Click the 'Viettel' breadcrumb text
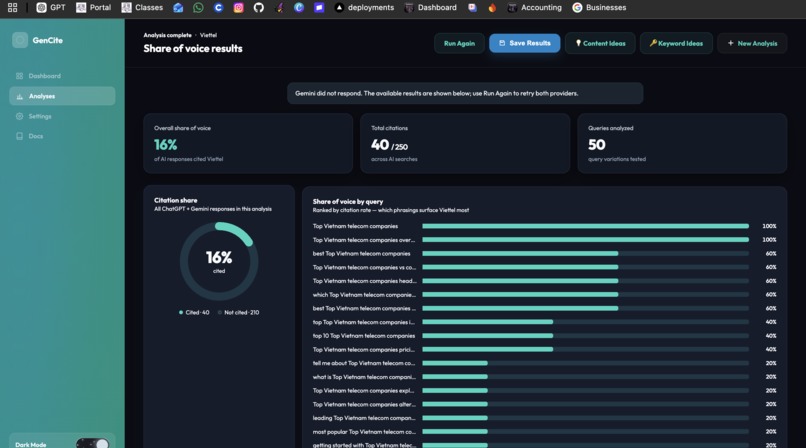 point(208,35)
